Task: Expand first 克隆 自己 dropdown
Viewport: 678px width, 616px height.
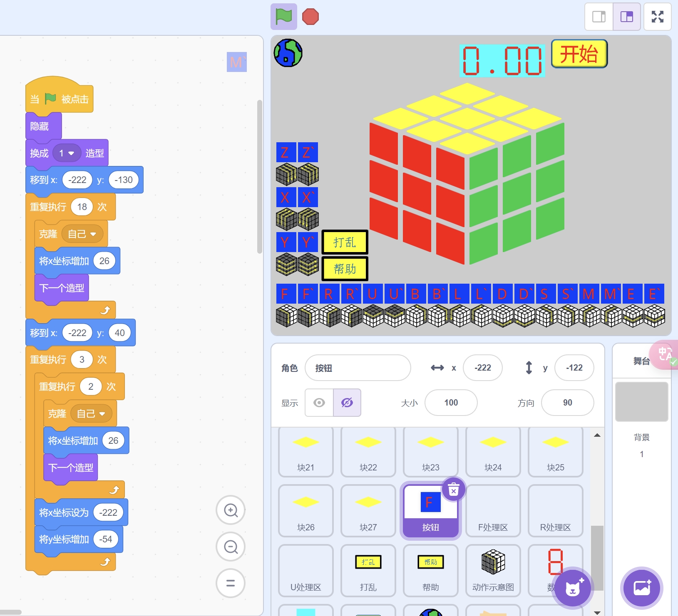Action: point(93,234)
